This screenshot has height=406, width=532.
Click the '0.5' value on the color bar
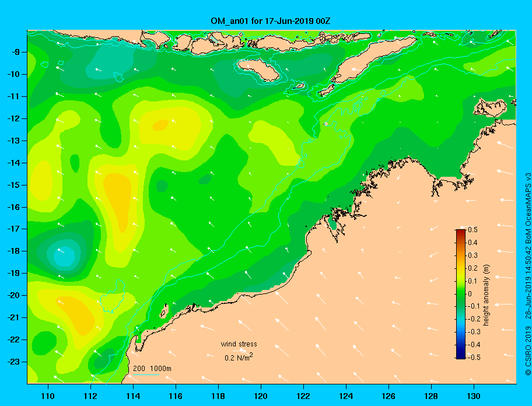(473, 230)
